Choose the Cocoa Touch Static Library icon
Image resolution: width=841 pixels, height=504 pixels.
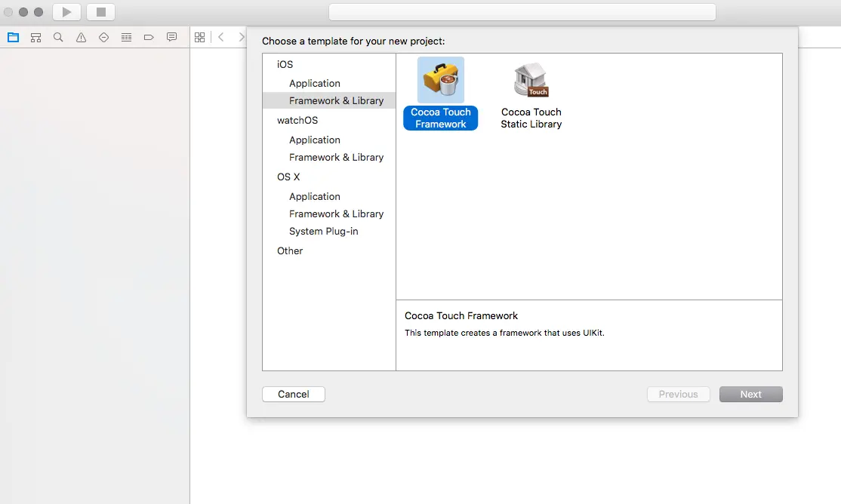(x=531, y=80)
